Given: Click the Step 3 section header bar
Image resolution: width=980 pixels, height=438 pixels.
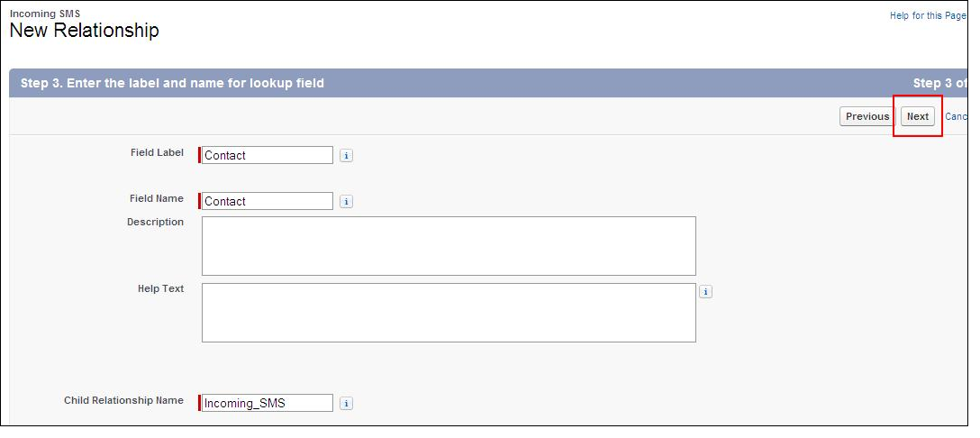Looking at the screenshot, I should click(x=489, y=83).
